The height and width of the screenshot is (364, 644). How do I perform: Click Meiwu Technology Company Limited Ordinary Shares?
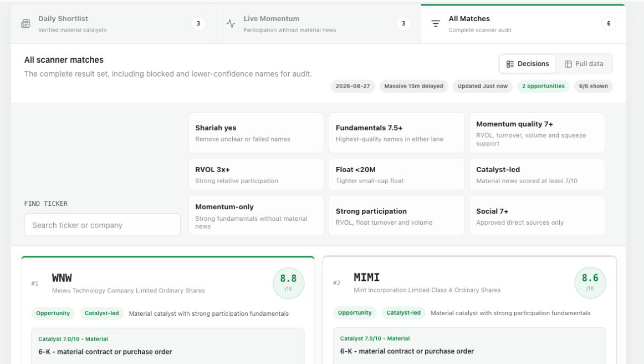(129, 291)
